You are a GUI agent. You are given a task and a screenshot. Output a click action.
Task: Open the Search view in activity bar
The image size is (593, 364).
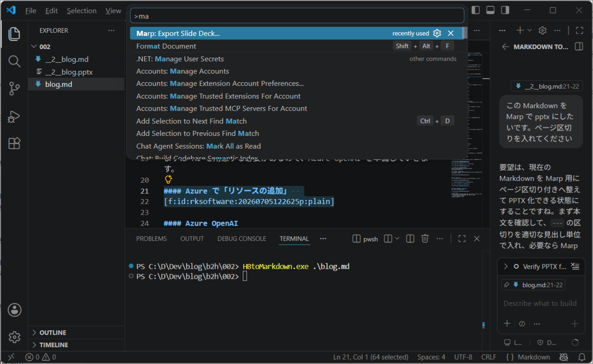click(14, 62)
